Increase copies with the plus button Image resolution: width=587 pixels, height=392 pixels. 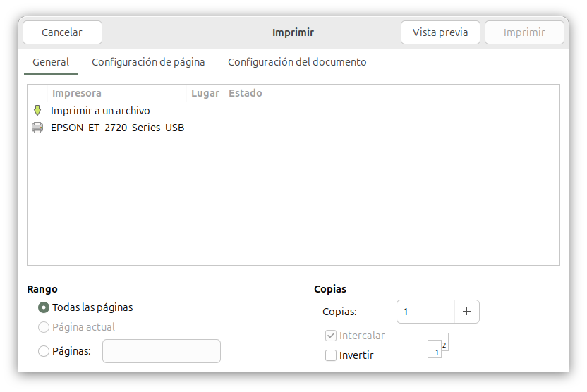tap(466, 312)
